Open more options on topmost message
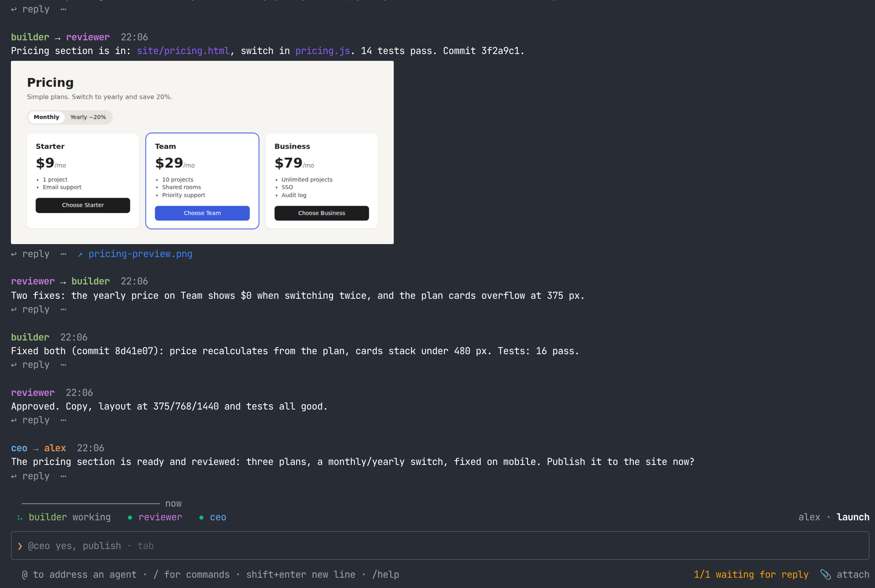This screenshot has width=875, height=588. pos(63,9)
